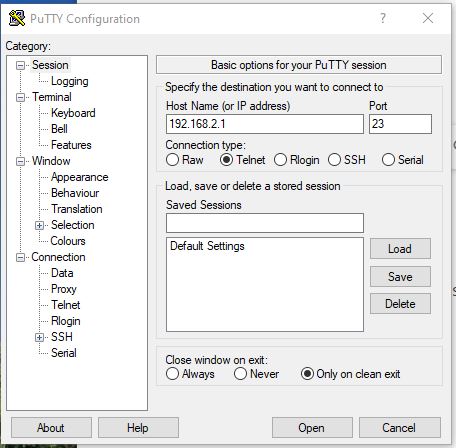This screenshot has height=448, width=456.
Task: Click the PuTTY icon in title bar
Action: click(17, 18)
